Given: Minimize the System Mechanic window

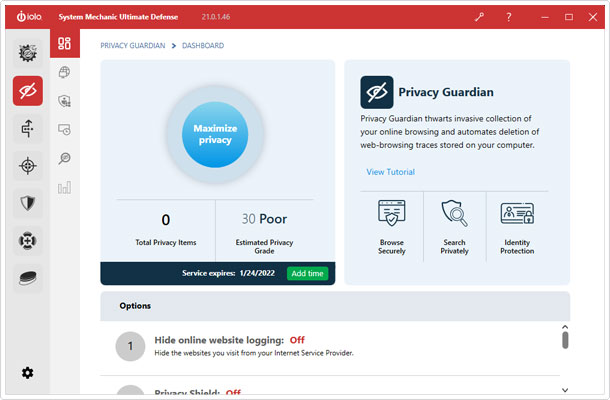Looking at the screenshot, I should pos(545,17).
